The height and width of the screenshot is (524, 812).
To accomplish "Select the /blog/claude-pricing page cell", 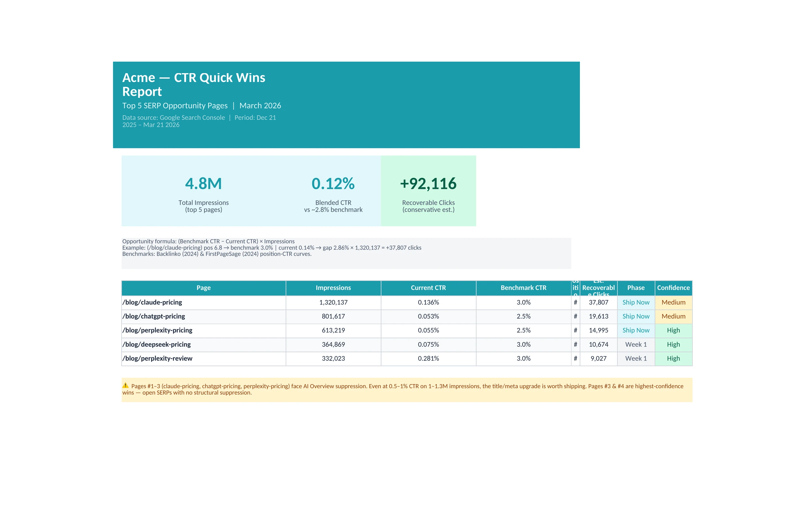I will pos(152,302).
